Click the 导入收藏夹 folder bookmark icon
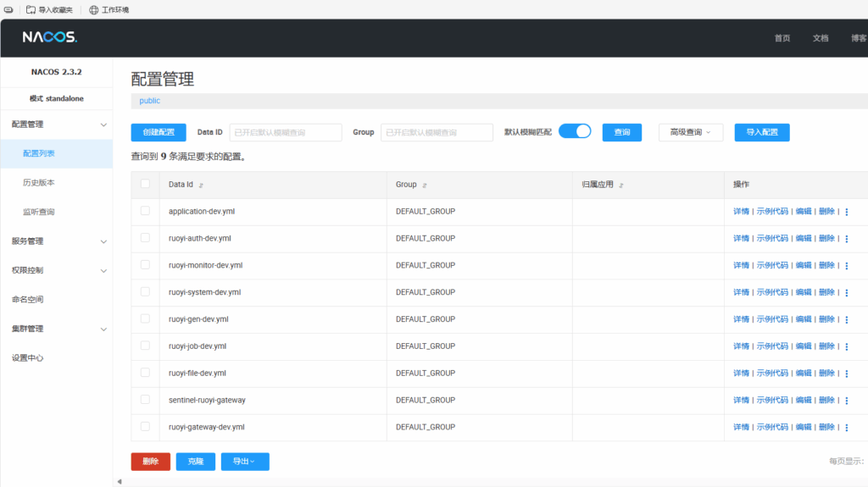 tap(31, 9)
